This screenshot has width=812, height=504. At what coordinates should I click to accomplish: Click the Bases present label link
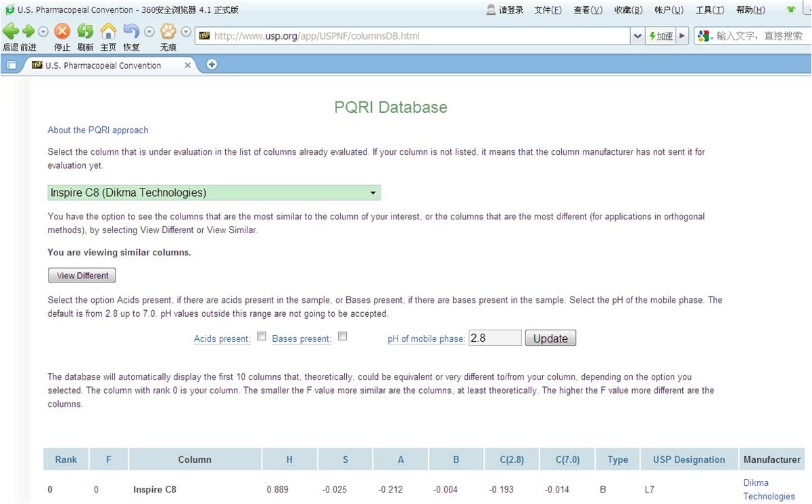302,338
